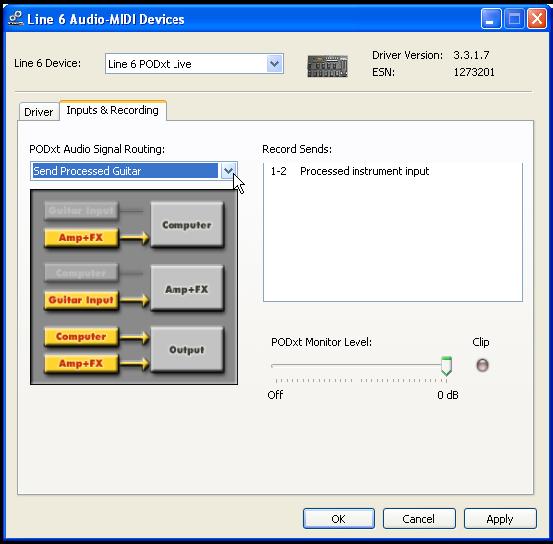Select the Inputs & Recording tab

point(113,110)
